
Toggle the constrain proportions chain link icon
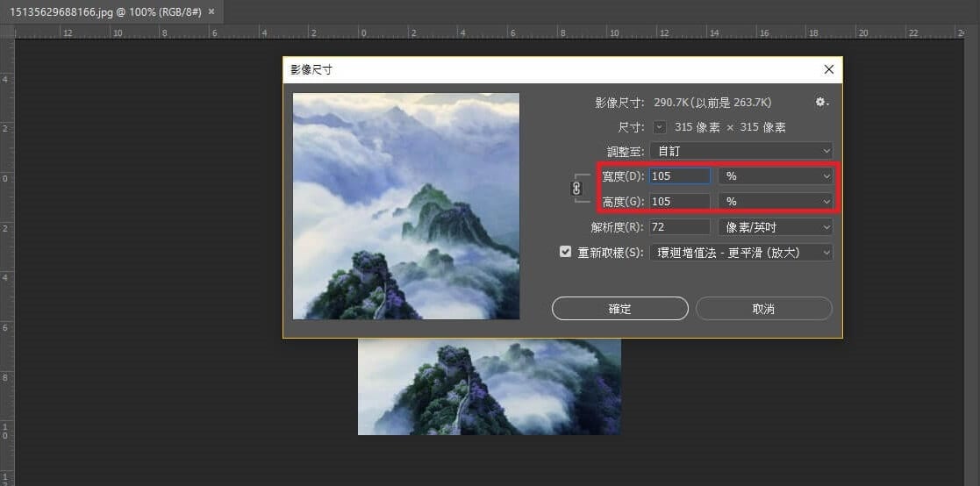click(x=577, y=189)
